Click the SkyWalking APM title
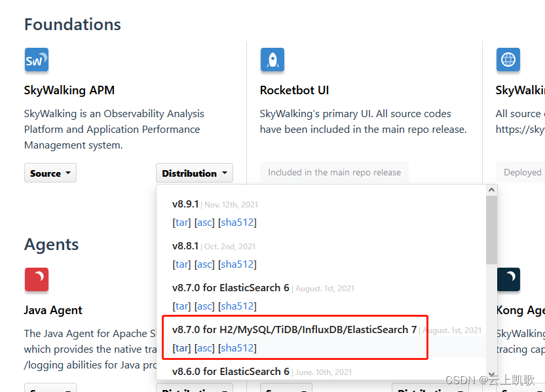 tap(69, 90)
